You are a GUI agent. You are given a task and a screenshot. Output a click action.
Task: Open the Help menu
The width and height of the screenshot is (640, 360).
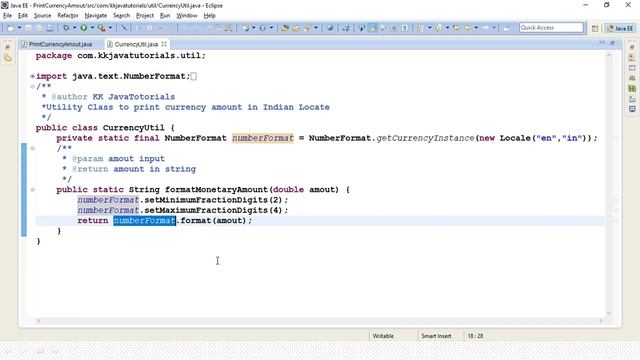[x=209, y=16]
